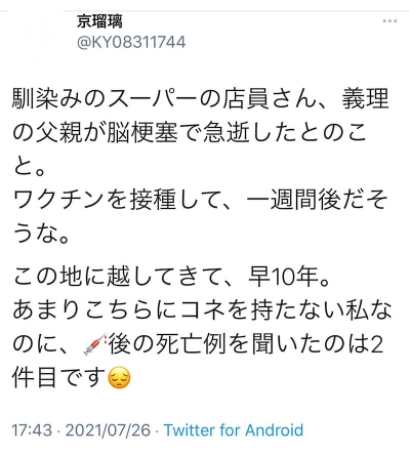
Task: Click the 2021/07/26 date
Action: coord(108,430)
